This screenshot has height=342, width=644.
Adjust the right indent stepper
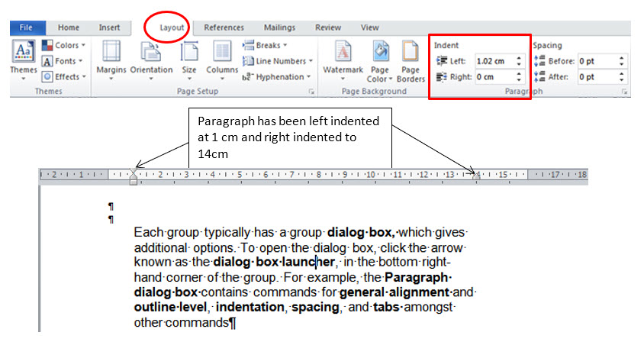[x=519, y=77]
